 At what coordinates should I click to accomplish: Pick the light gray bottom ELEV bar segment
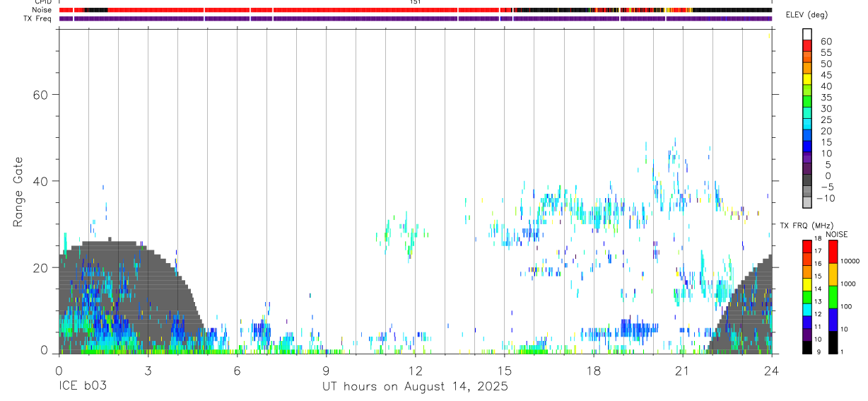pos(807,202)
